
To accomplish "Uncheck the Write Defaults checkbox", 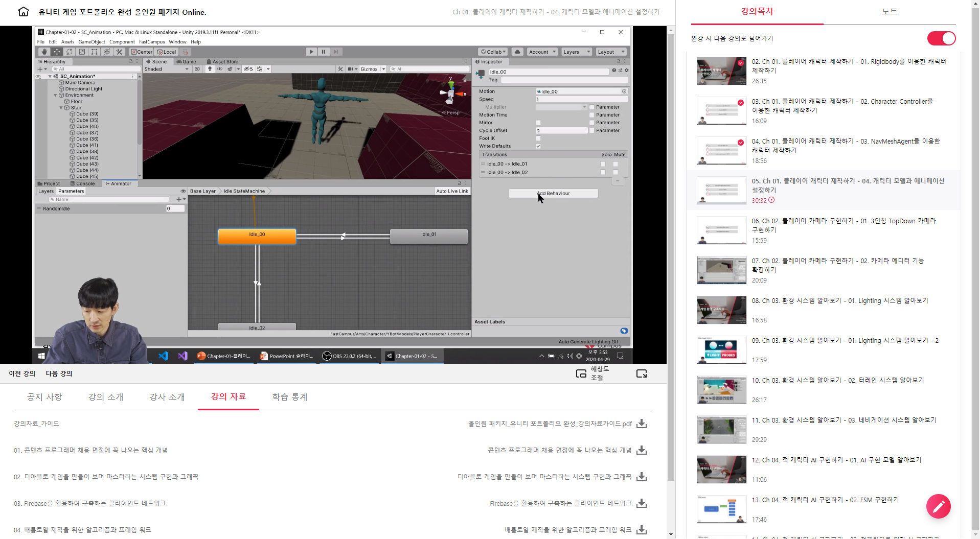I will tap(538, 146).
